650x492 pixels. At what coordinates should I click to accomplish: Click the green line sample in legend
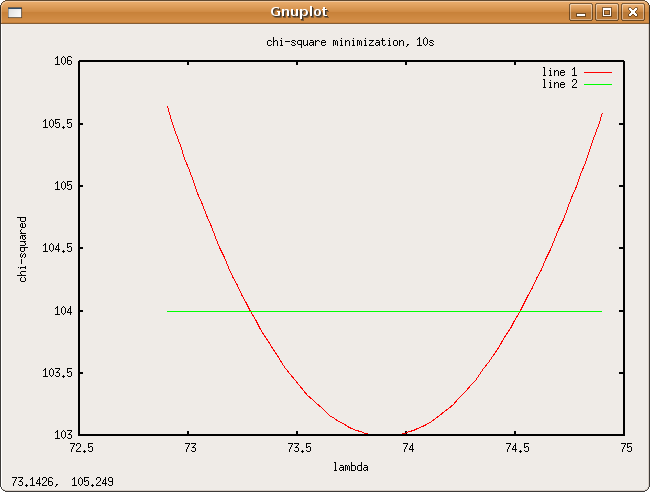pyautogui.click(x=597, y=85)
